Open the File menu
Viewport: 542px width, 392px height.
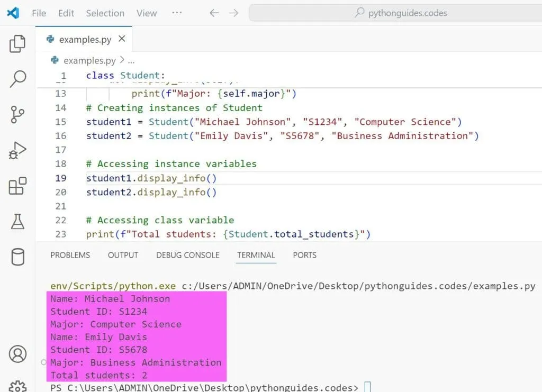pos(39,13)
